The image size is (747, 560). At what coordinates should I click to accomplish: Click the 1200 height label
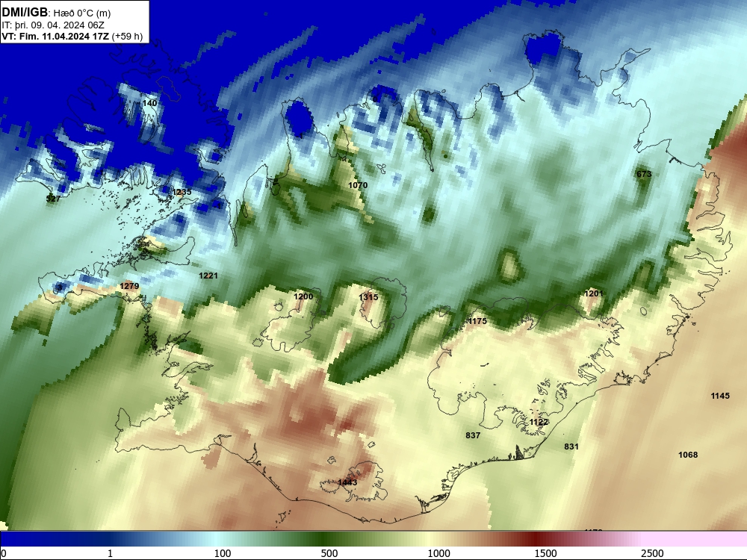pyautogui.click(x=303, y=296)
